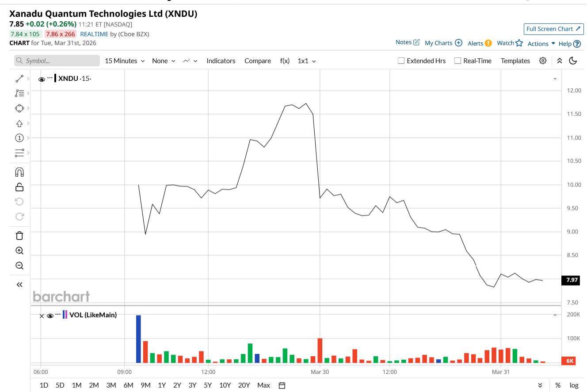Select the polygon shape drawing tool

coord(19,108)
